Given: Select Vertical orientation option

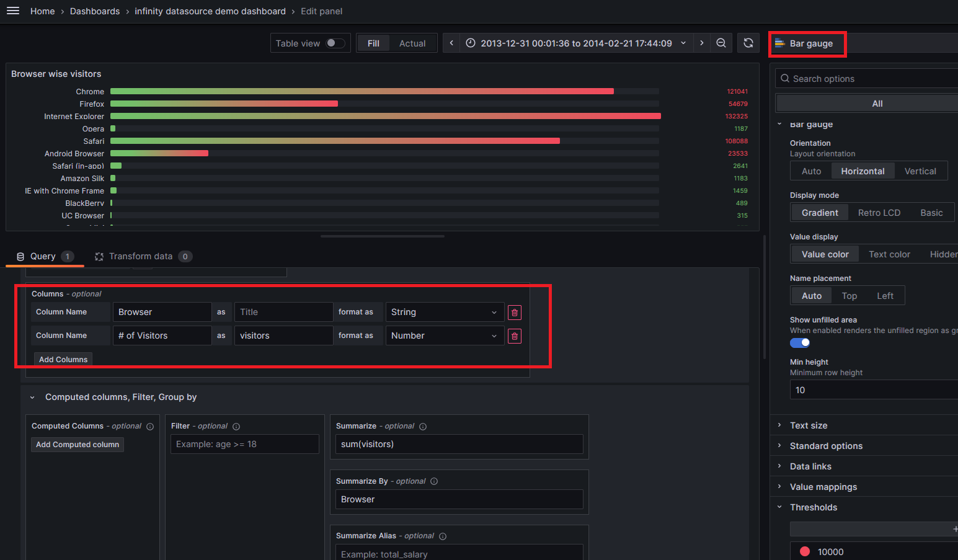Looking at the screenshot, I should [x=920, y=171].
